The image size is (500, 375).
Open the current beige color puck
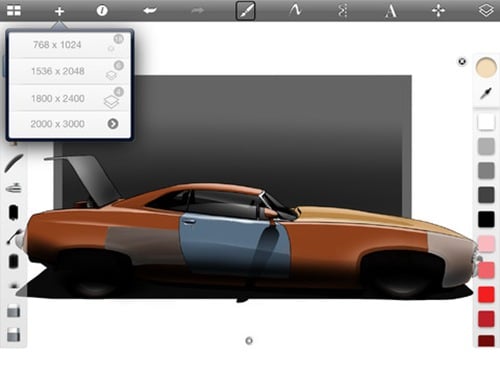[x=486, y=67]
